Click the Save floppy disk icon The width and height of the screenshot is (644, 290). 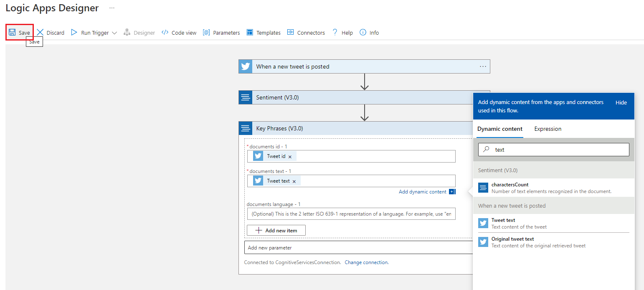(12, 32)
